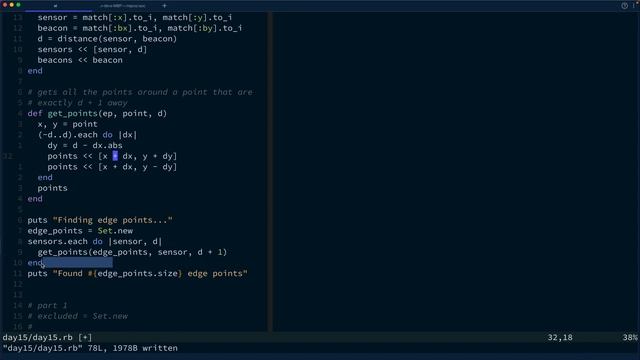Click 'get_points(edge_points, sensor, d + 1)' call
640x360 pixels.
(x=132, y=252)
